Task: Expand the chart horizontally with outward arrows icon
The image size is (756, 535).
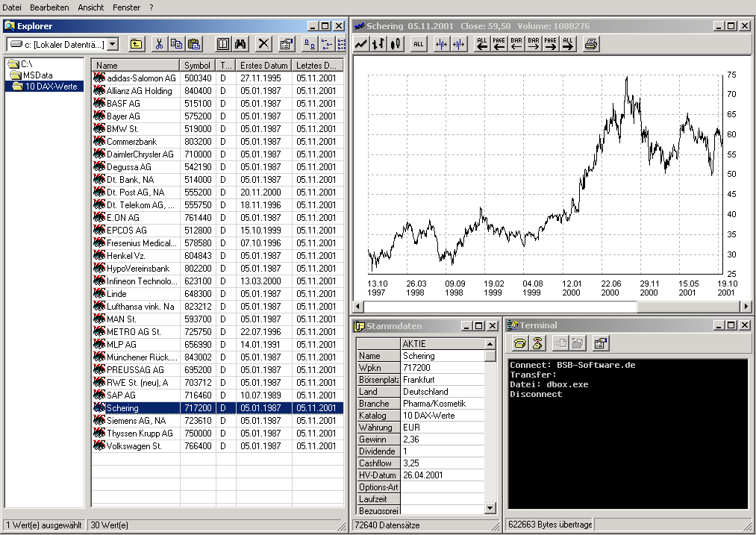Action: click(458, 44)
